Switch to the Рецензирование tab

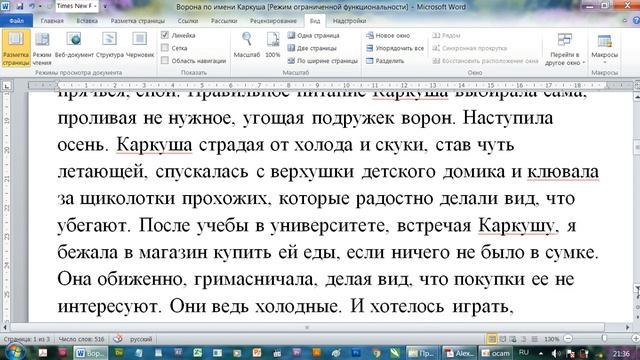click(273, 21)
